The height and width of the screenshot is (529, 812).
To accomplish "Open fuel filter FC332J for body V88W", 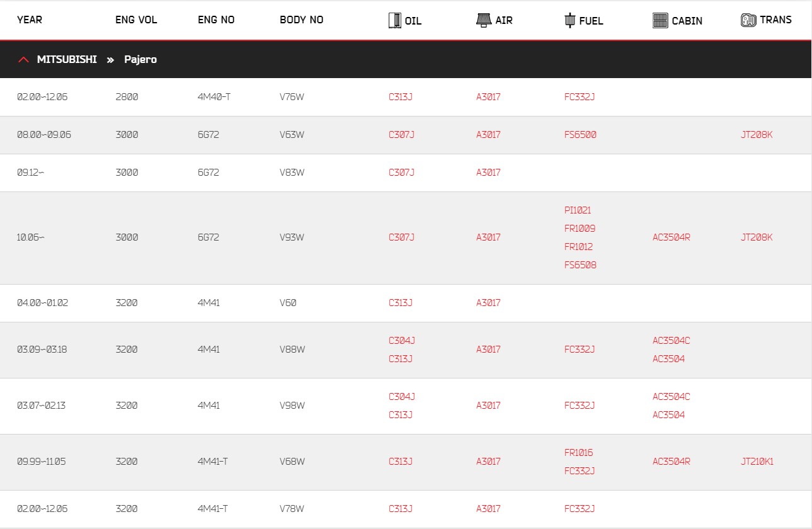I will (580, 350).
